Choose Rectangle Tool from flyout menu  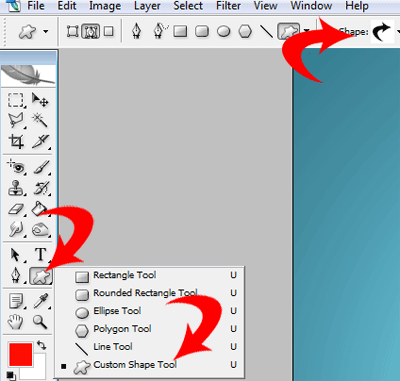tap(150, 275)
